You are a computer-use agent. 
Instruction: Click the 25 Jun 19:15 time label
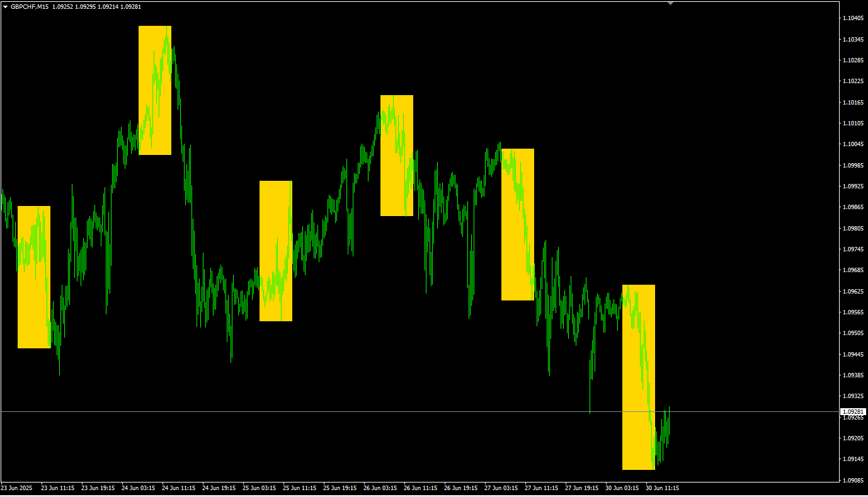(x=340, y=488)
